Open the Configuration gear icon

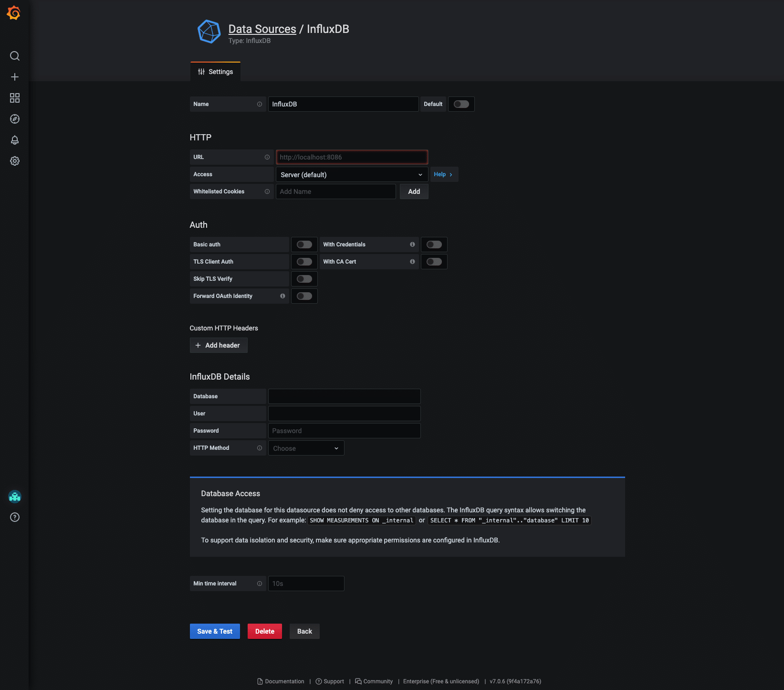tap(14, 161)
